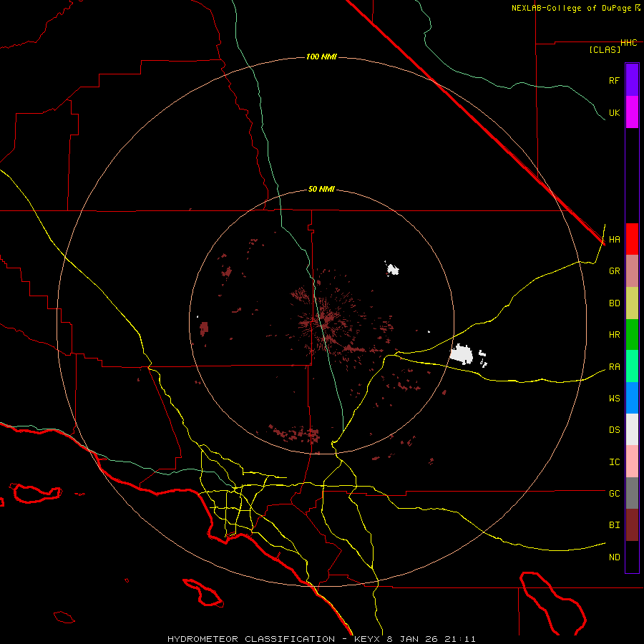Image resolution: width=644 pixels, height=644 pixels.
Task: Click the icon next to the DuPage text
Action: [x=638, y=8]
